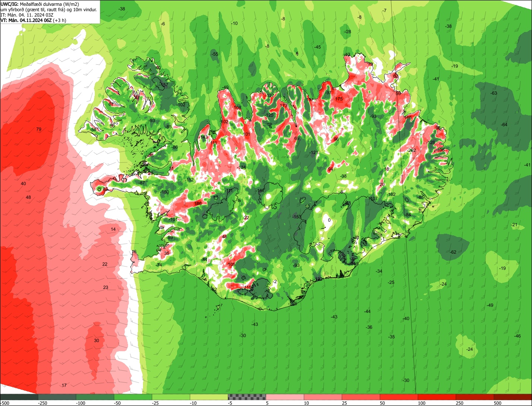Click the '250' legend label
532x406 pixels.
point(460,403)
